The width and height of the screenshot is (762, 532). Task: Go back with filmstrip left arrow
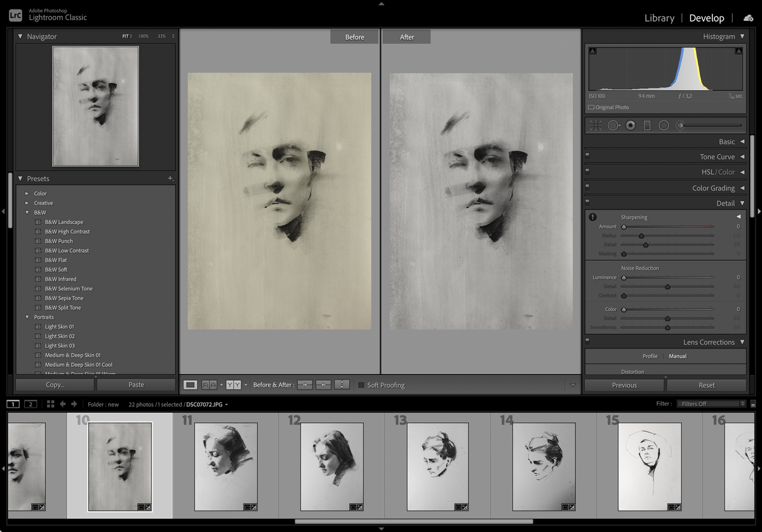[63, 404]
